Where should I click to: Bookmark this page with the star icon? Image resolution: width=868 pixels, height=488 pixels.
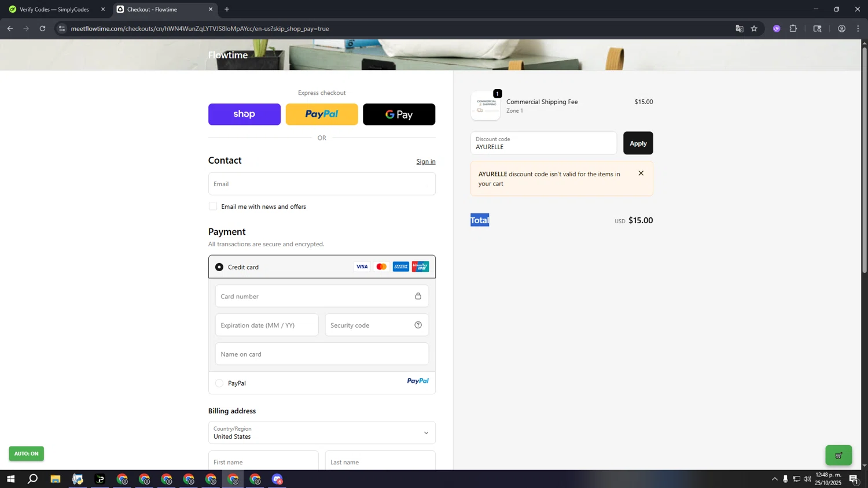tap(754, 28)
